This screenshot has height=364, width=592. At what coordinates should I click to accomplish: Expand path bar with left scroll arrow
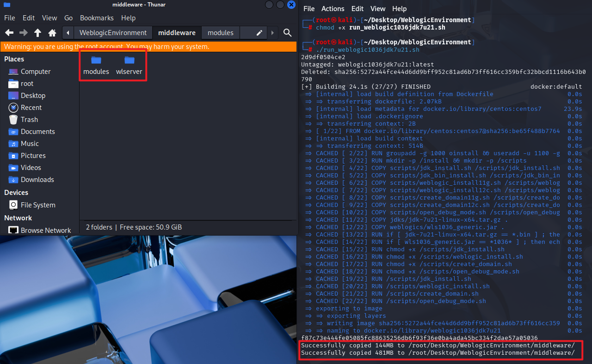68,33
